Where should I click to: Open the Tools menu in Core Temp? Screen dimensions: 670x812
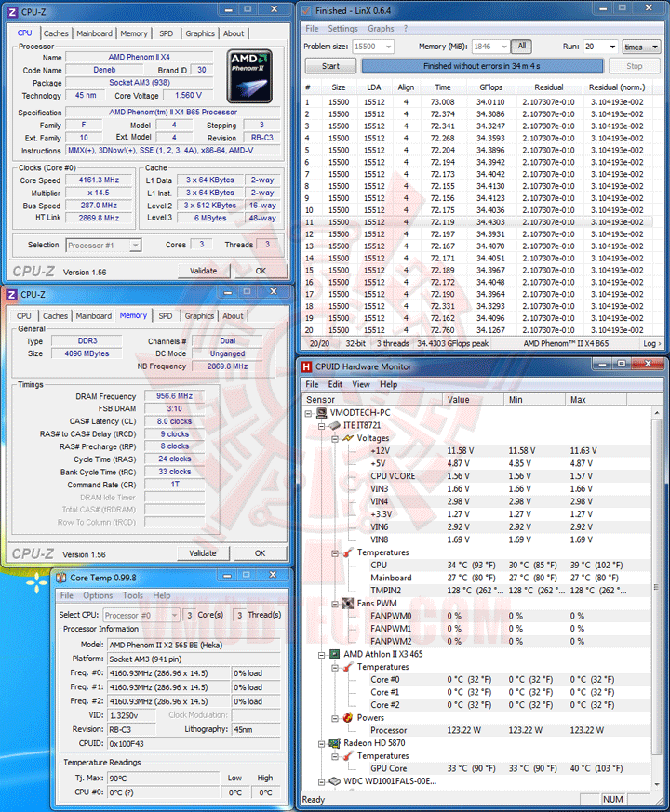(x=133, y=595)
